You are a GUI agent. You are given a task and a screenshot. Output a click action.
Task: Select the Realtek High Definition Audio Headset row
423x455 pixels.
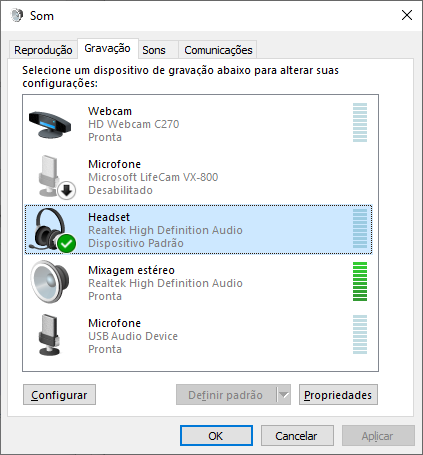pos(198,230)
